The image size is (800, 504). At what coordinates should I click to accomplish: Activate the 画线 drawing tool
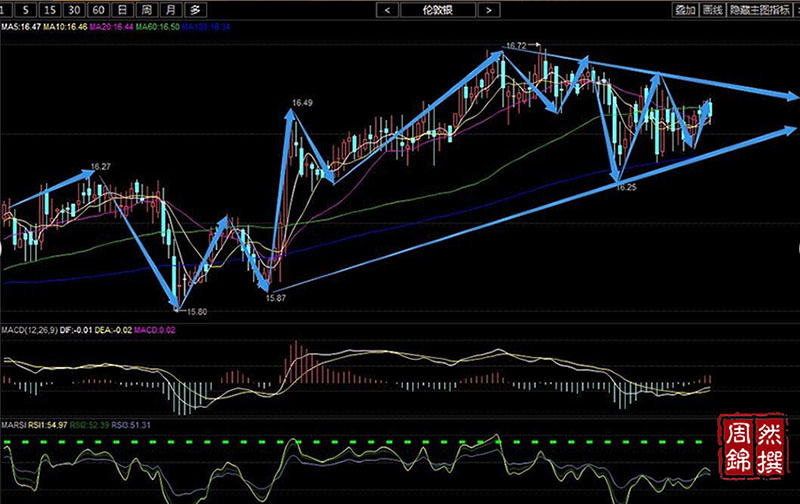pyautogui.click(x=712, y=10)
